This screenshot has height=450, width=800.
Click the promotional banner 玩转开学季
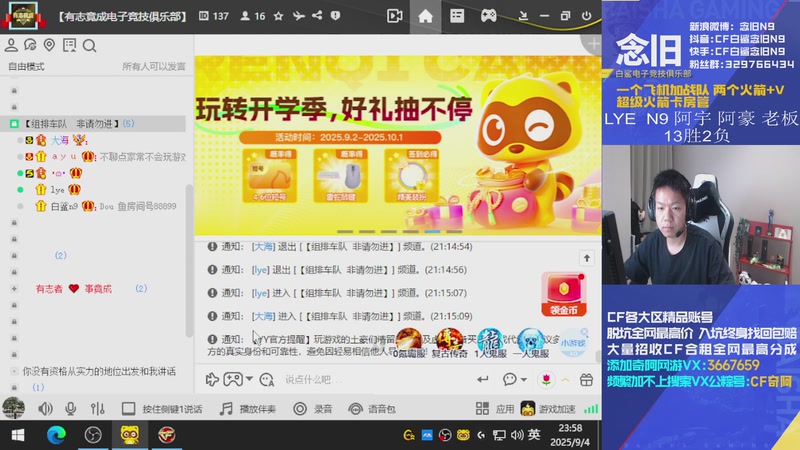pyautogui.click(x=397, y=144)
